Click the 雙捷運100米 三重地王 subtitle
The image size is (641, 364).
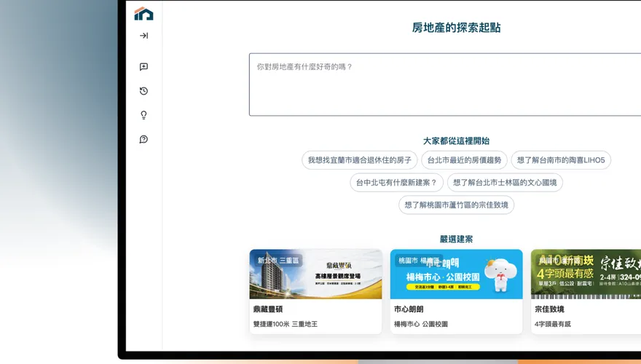coord(285,324)
